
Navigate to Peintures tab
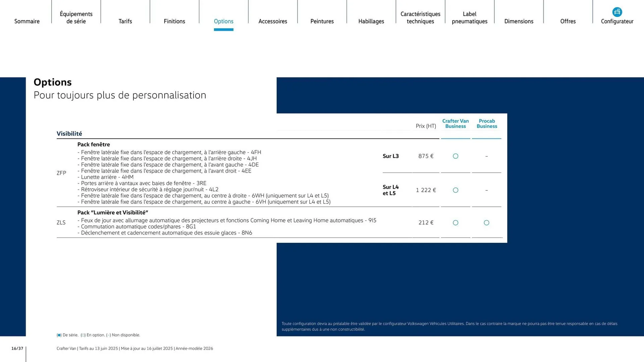322,21
